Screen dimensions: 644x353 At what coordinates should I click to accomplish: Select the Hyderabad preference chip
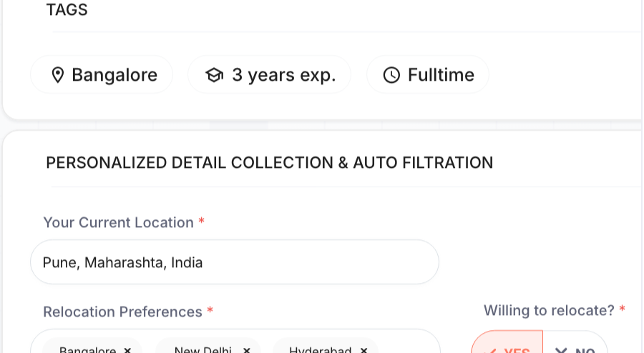click(321, 349)
